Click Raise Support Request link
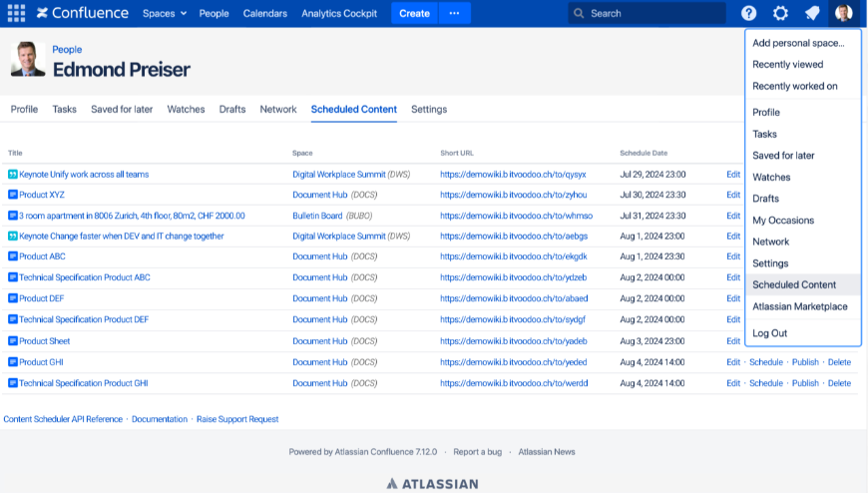This screenshot has width=868, height=493. (x=237, y=419)
